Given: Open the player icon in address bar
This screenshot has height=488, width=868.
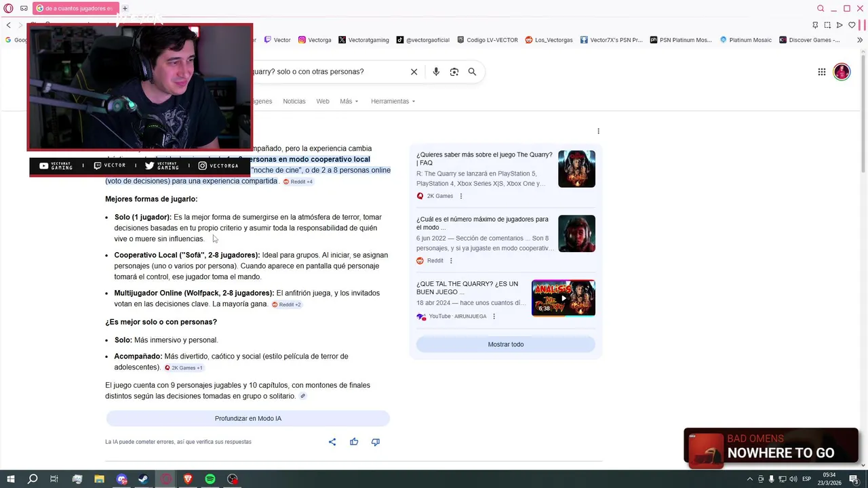Looking at the screenshot, I should click(840, 25).
